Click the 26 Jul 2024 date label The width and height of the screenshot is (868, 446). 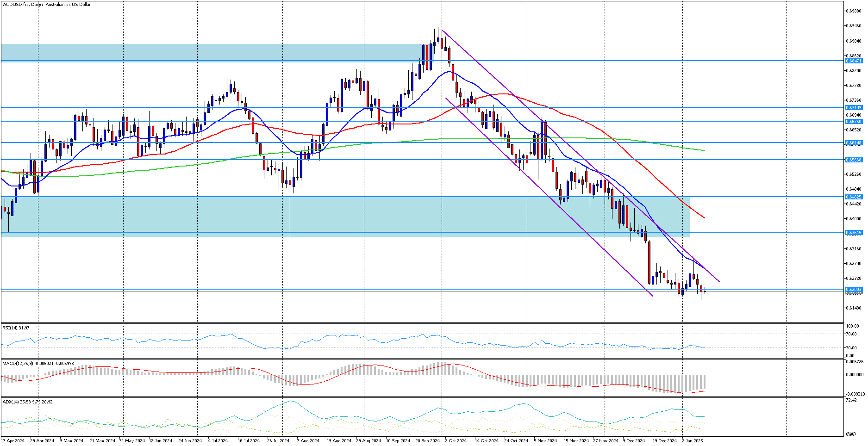tap(278, 441)
